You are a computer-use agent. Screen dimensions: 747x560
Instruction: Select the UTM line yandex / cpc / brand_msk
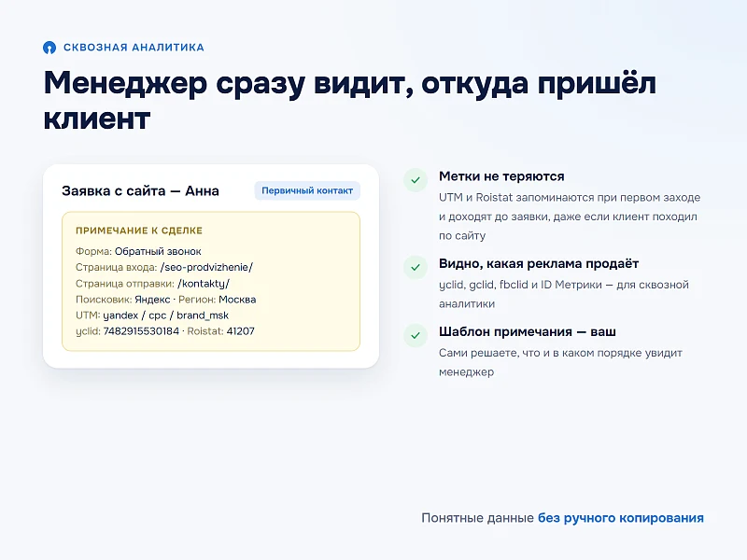point(152,315)
